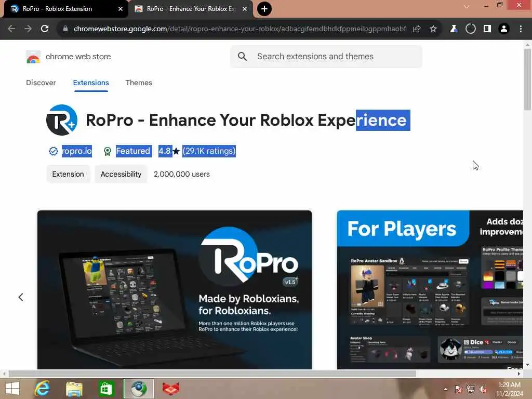This screenshot has width=532, height=399.
Task: Open the Extensions section
Action: [91, 83]
